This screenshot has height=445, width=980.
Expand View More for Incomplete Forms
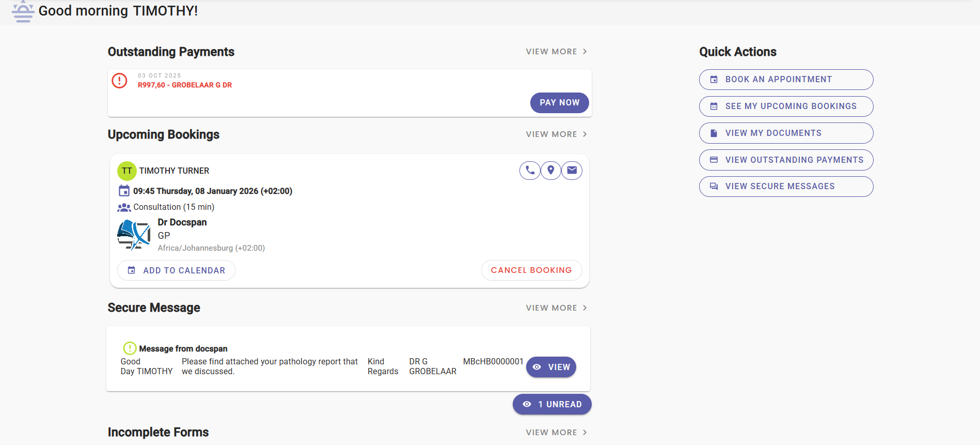click(x=556, y=433)
